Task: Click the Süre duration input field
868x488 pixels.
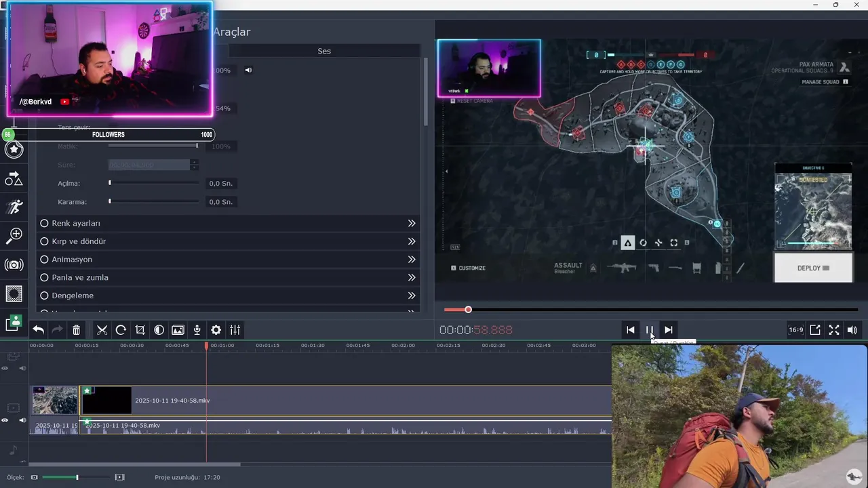Action: [x=149, y=165]
